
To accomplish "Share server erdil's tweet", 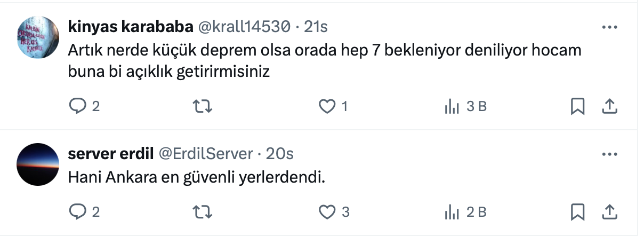I will coord(609,212).
